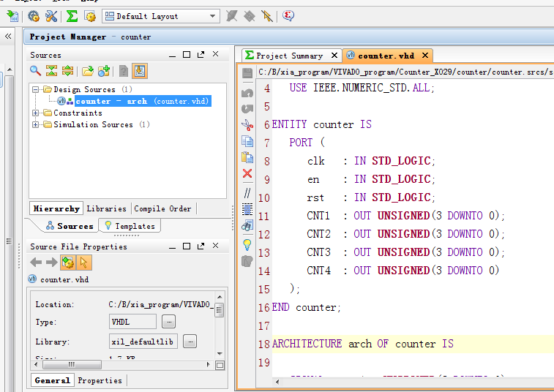
Task: Select the General tab in properties
Action: pyautogui.click(x=52, y=380)
